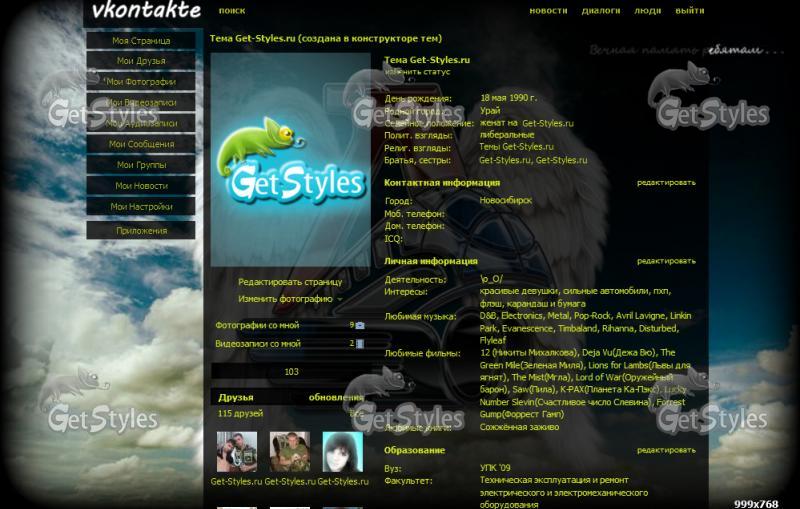The width and height of the screenshot is (800, 509).
Task: Open Мои Новости in the sidebar
Action: pyautogui.click(x=141, y=186)
